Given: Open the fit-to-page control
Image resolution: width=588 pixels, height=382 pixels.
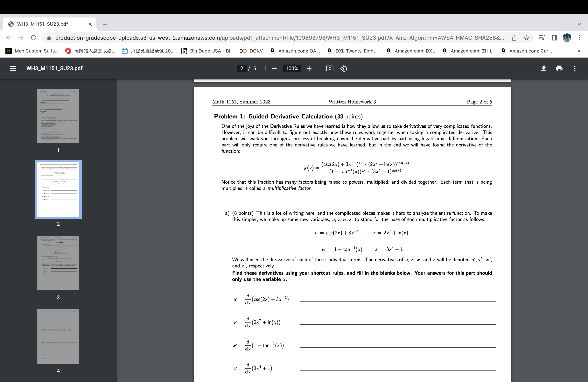Looking at the screenshot, I should [x=329, y=68].
